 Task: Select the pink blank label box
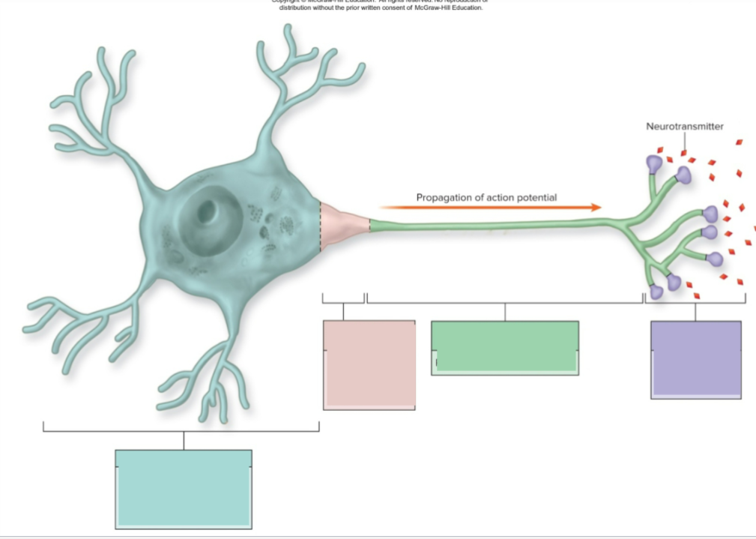[x=369, y=365]
